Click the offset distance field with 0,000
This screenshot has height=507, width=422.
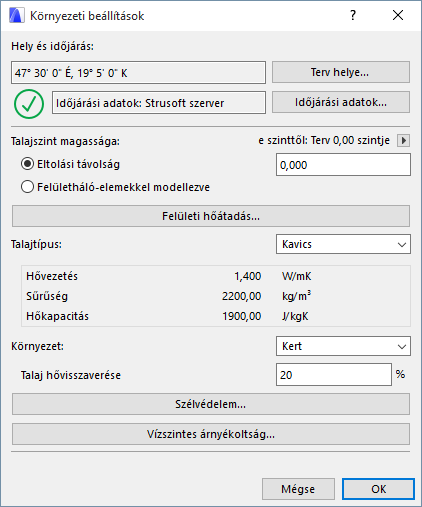(343, 165)
